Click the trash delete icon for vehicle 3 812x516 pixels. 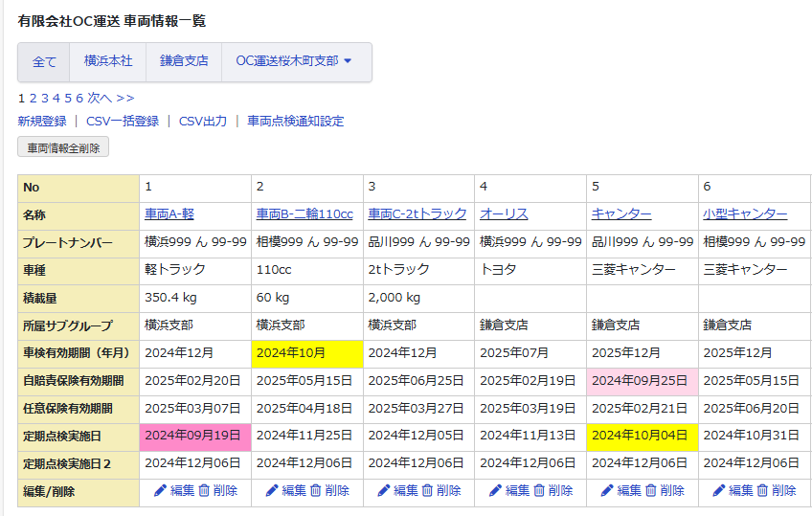pyautogui.click(x=427, y=490)
